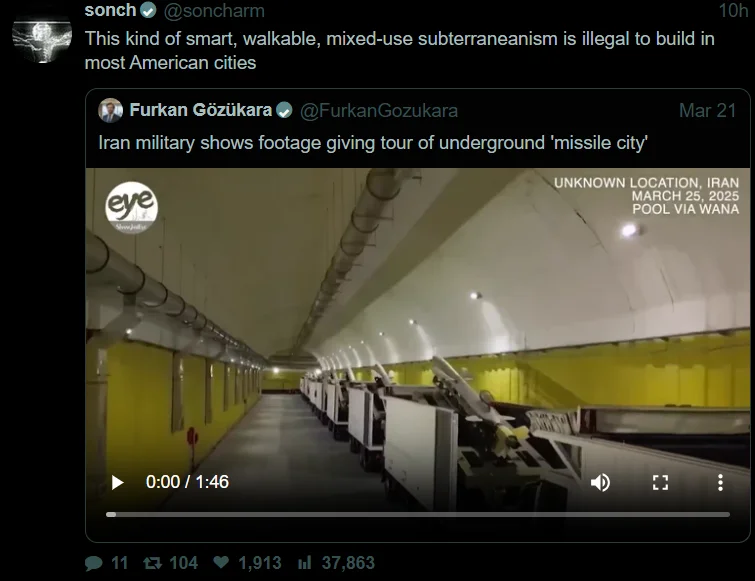Mute the video with the speaker icon
This screenshot has width=755, height=581.
click(x=600, y=482)
